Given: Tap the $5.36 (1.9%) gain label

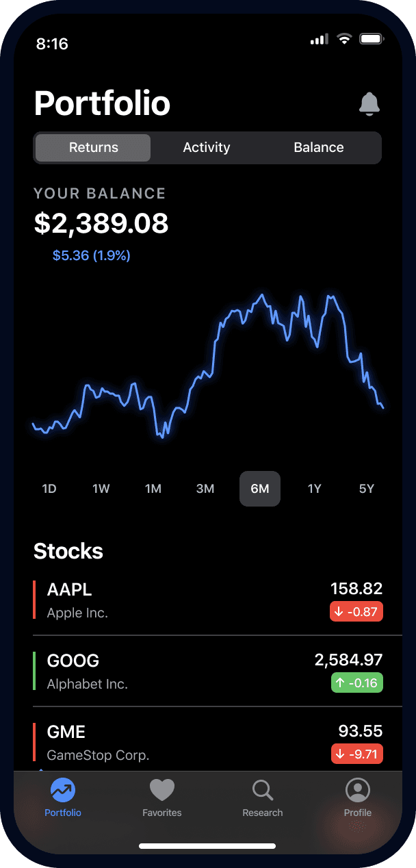Looking at the screenshot, I should click(x=92, y=256).
